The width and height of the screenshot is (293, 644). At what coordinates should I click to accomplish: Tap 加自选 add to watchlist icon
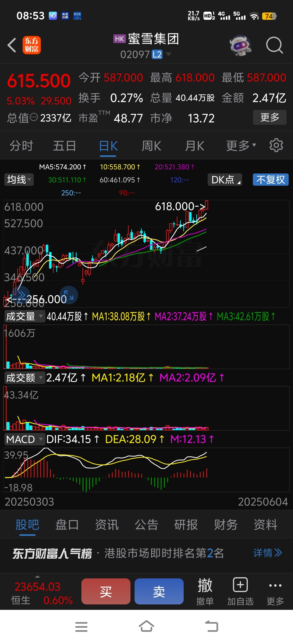coord(240,592)
